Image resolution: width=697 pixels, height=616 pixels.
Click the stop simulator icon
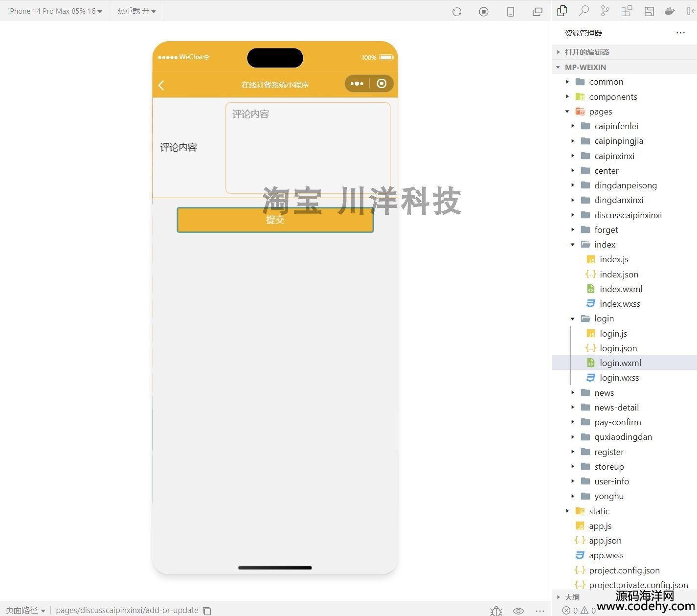(483, 12)
